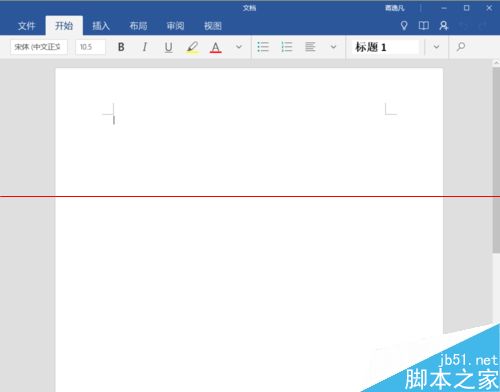Apply the yellow text highlight color

[192, 47]
